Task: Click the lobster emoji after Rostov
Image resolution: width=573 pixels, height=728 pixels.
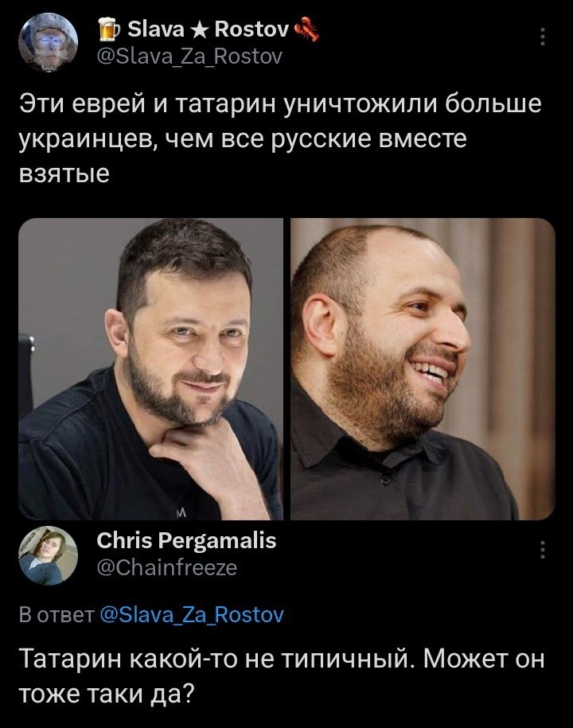Action: pyautogui.click(x=307, y=29)
